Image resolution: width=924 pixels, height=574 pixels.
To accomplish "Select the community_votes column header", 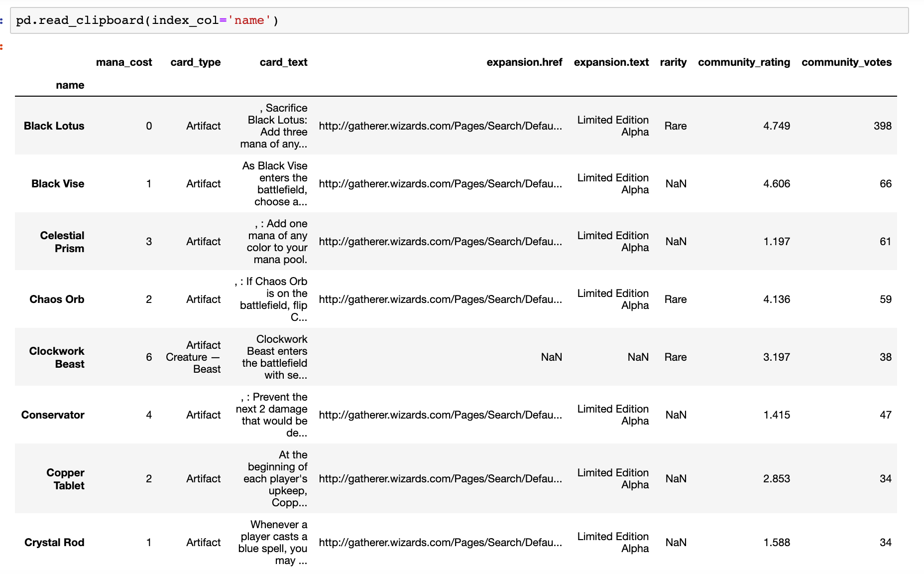I will 846,62.
